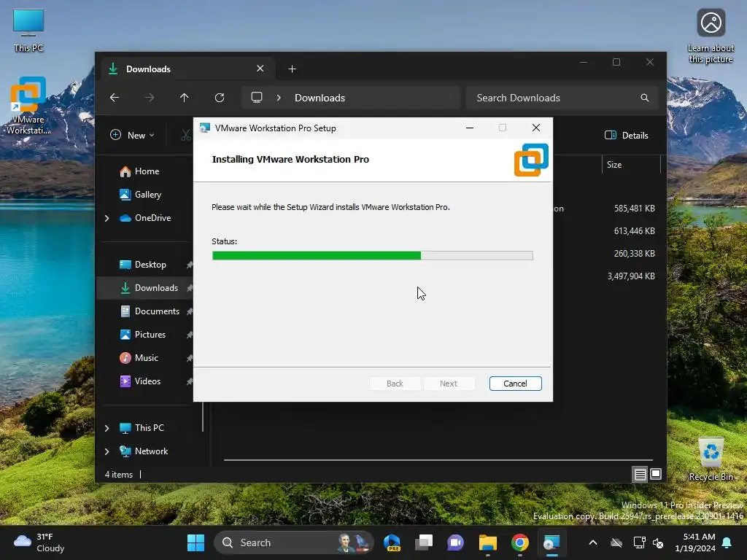Click the OneDrive tray icon
This screenshot has height=560, width=747.
616,542
